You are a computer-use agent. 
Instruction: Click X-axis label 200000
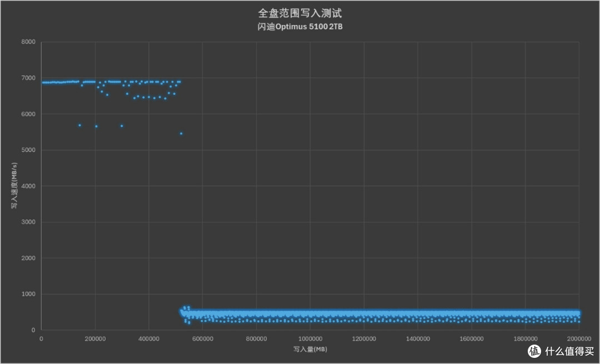[x=95, y=339]
